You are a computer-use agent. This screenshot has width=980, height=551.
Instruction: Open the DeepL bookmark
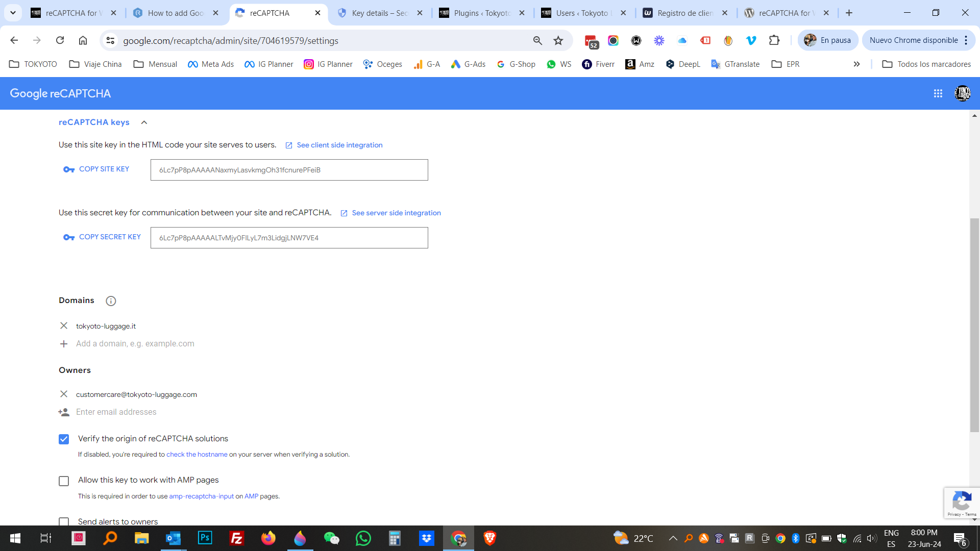point(683,64)
